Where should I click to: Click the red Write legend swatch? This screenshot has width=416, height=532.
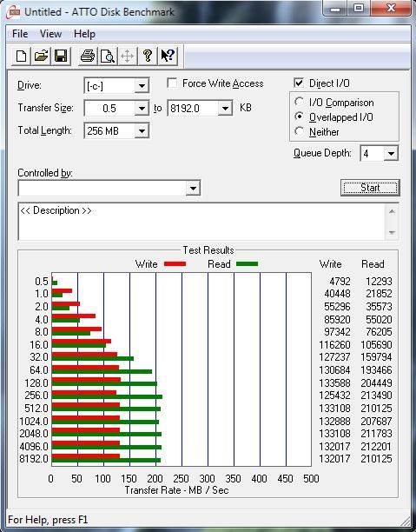175,264
